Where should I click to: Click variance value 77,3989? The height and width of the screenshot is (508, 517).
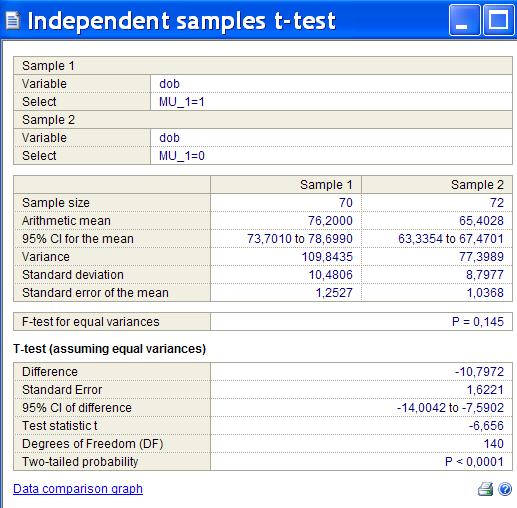point(481,257)
